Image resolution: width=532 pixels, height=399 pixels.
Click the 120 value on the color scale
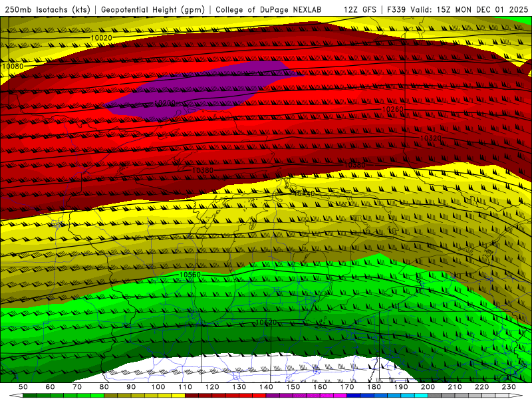click(x=212, y=387)
